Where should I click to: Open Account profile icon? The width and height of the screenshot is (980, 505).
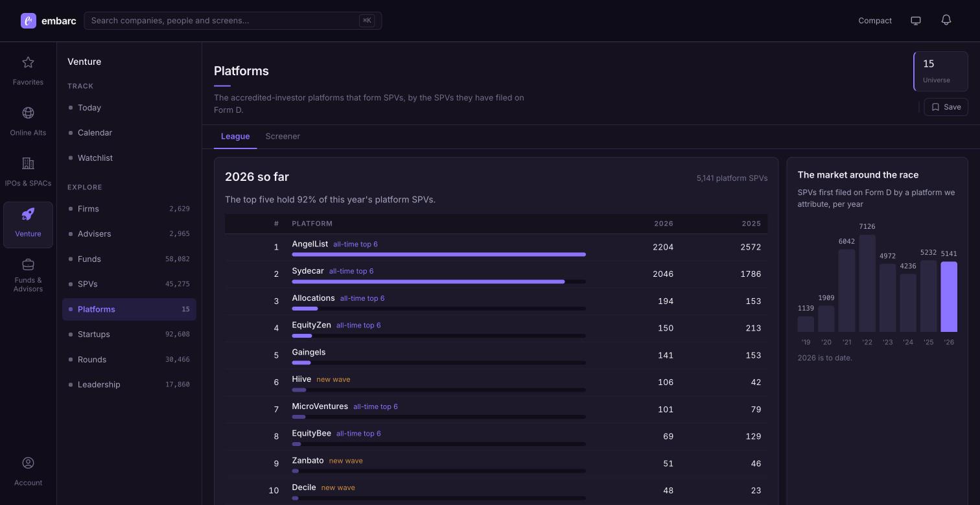point(28,463)
